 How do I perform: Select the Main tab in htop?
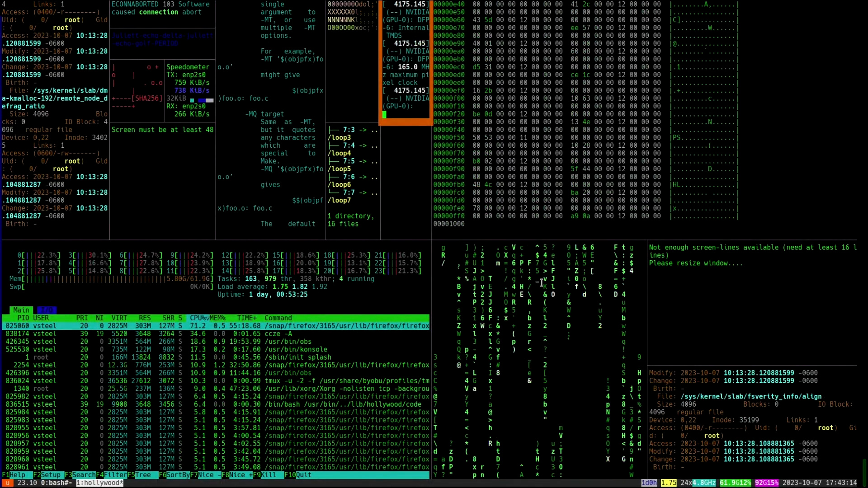pos(21,310)
